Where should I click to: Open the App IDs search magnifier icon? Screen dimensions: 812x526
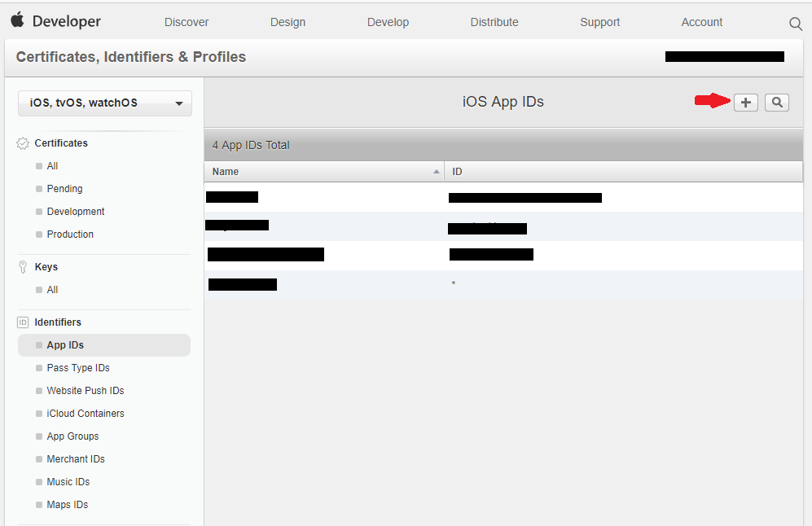point(776,102)
